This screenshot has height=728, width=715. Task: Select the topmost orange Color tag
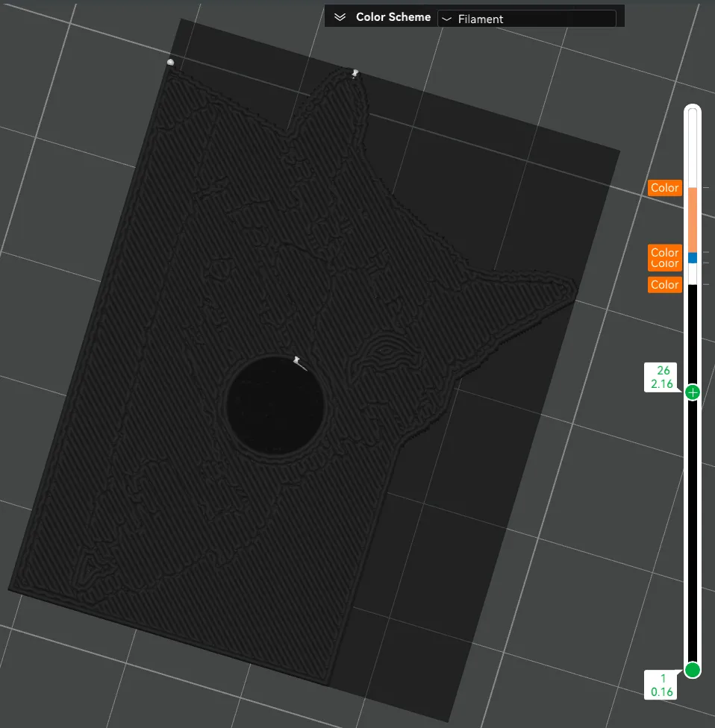(x=664, y=187)
